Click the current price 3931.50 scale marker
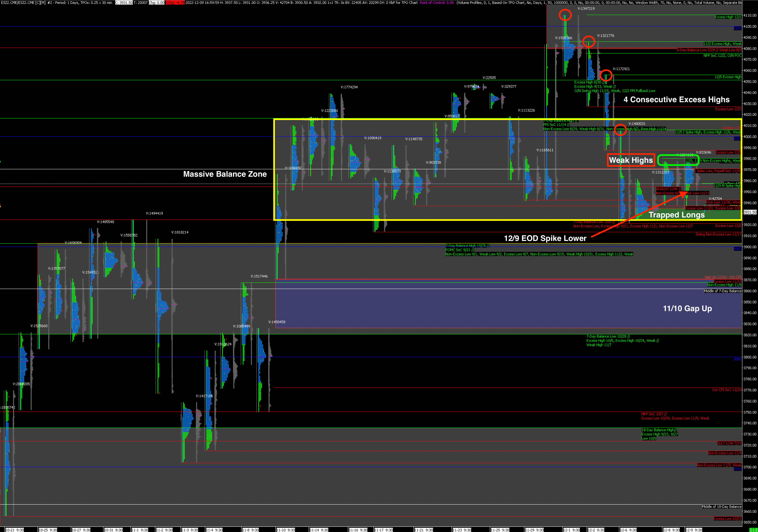 coord(750,212)
